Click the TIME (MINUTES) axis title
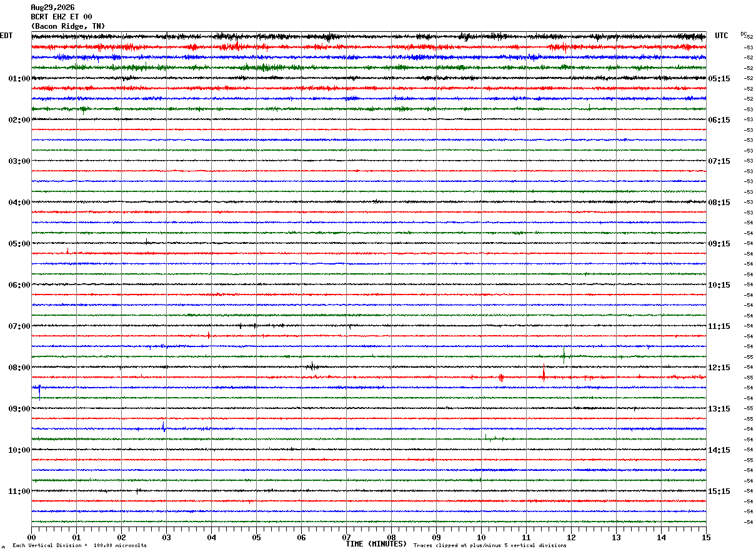The width and height of the screenshot is (756, 554). coord(376,544)
